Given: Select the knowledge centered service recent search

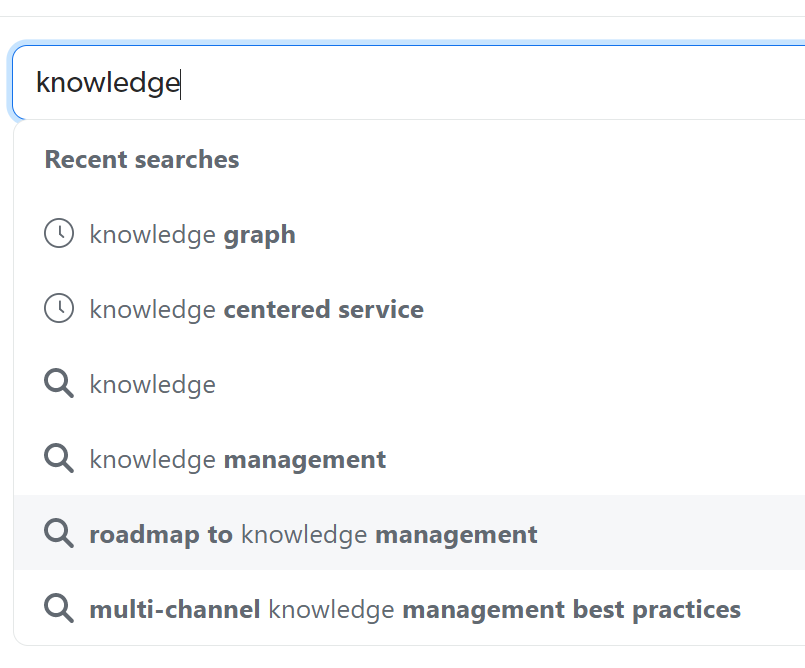Looking at the screenshot, I should click(x=255, y=308).
